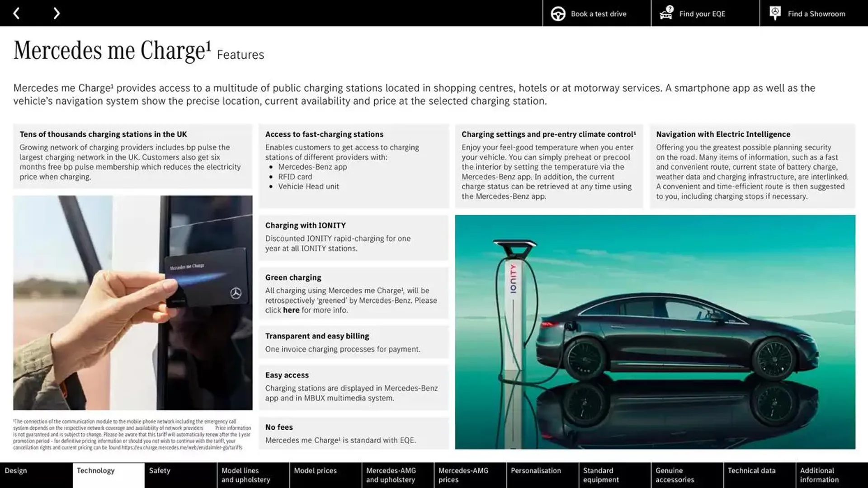Click the showroom location pin icon
Image resolution: width=868 pixels, height=488 pixels.
pos(774,13)
